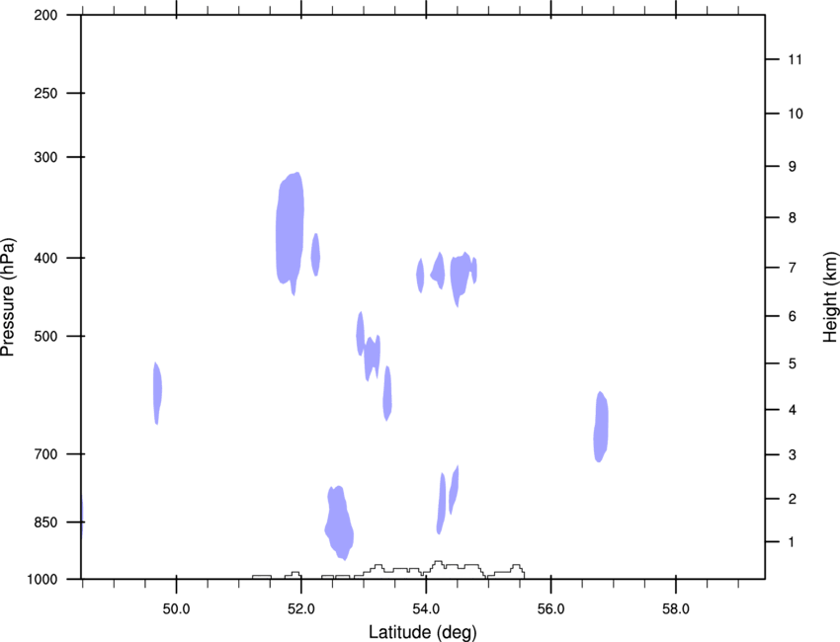Click the 1000 pressure tick label
Image resolution: width=840 pixels, height=642 pixels.
tap(42, 579)
